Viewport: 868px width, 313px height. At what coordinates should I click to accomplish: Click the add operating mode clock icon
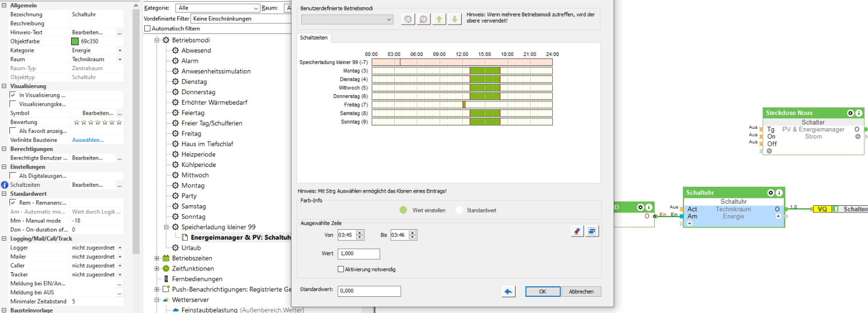(x=408, y=19)
